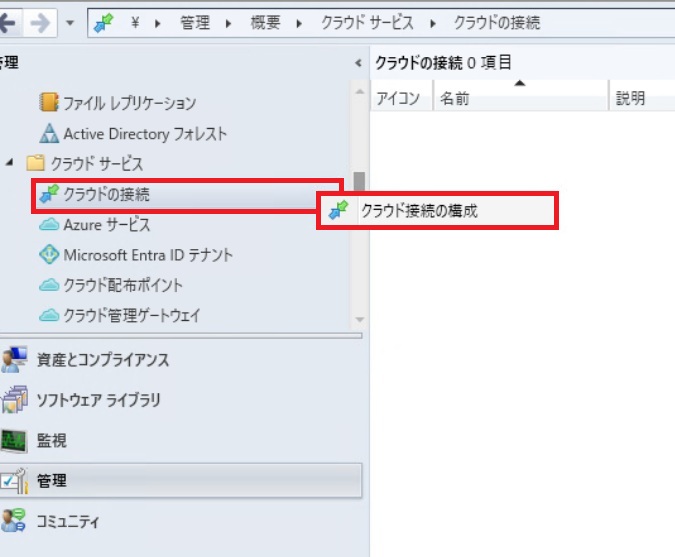
Task: Collapse the navigation pane with chevron
Action: click(359, 63)
